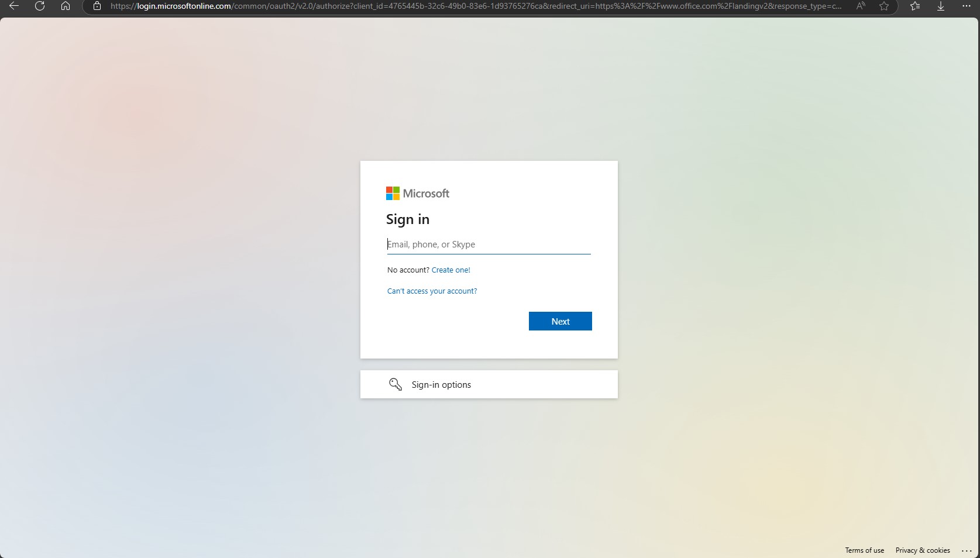View site info via lock icon

pyautogui.click(x=97, y=6)
